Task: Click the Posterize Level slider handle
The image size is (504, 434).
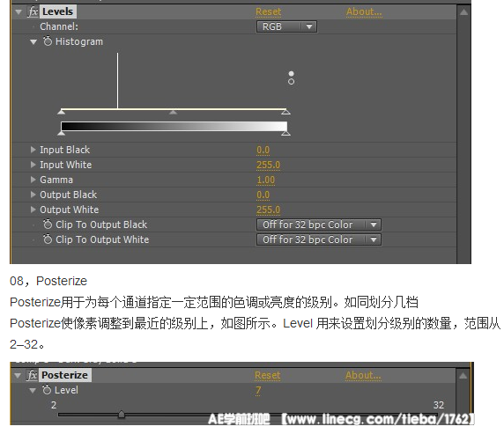Action: [122, 414]
